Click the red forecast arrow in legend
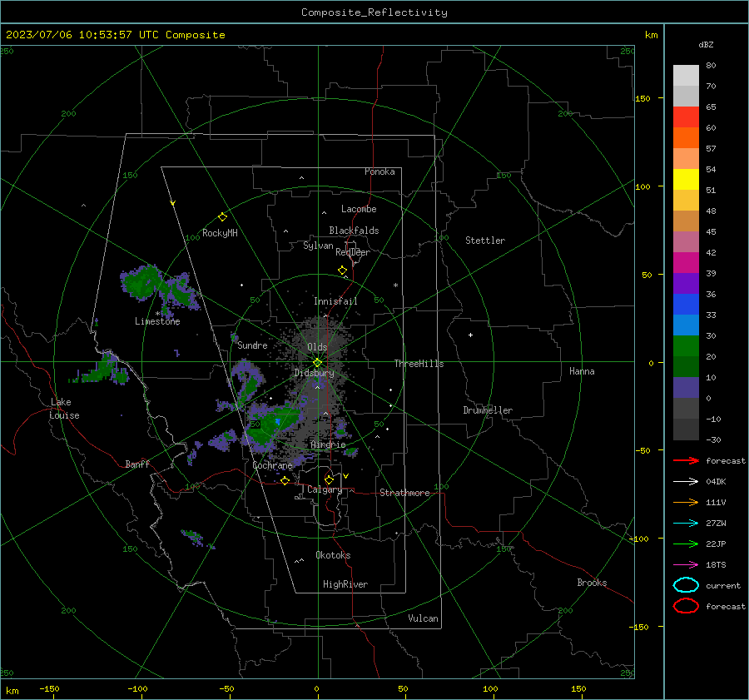The image size is (749, 700). coord(686,460)
